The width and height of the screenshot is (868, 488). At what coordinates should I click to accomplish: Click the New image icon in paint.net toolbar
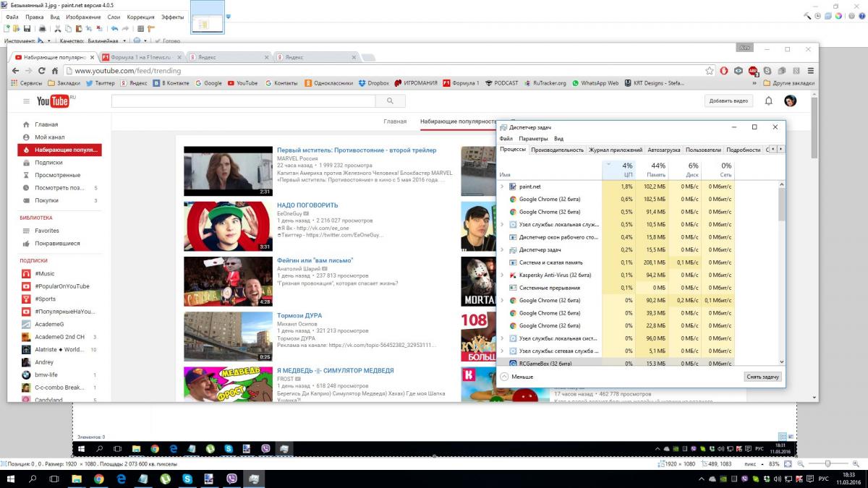[7, 29]
